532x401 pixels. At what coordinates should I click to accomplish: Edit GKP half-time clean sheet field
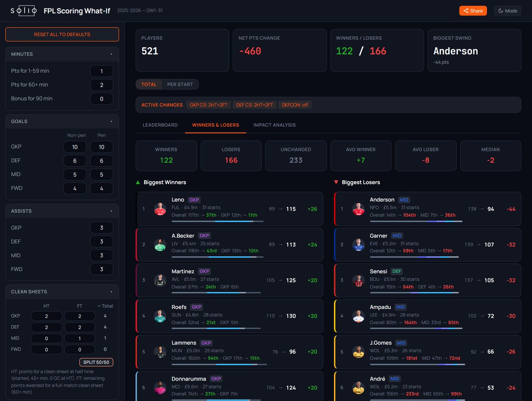pyautogui.click(x=46, y=316)
